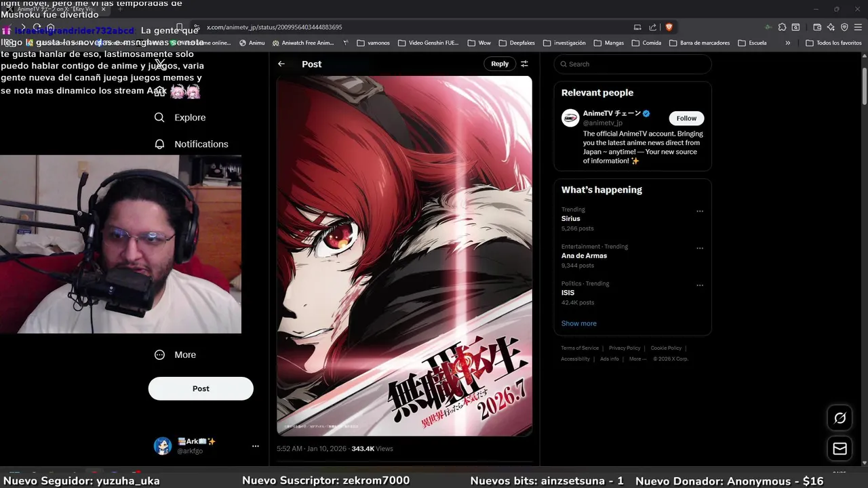
Task: Click the Notifications bell in sidebar
Action: [159, 144]
